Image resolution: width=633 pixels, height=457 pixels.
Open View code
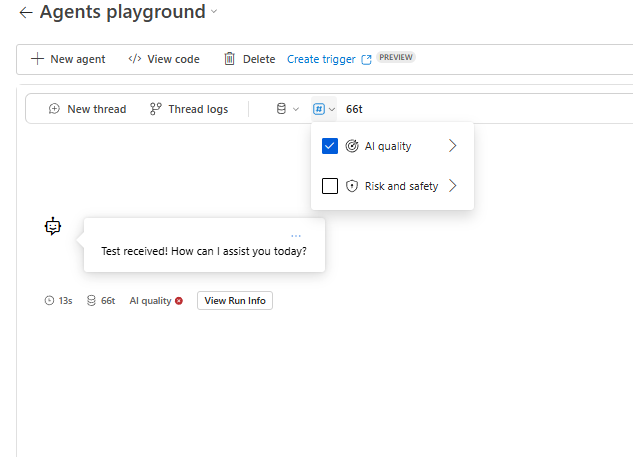(x=173, y=59)
